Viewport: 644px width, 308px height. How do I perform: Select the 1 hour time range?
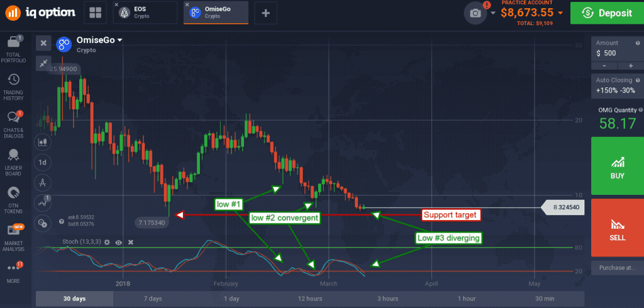coord(467,299)
